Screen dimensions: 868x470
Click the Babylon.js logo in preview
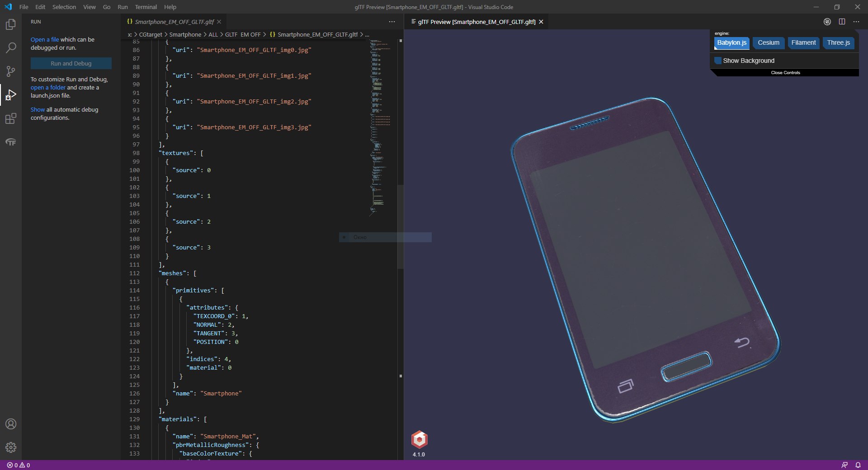point(420,439)
